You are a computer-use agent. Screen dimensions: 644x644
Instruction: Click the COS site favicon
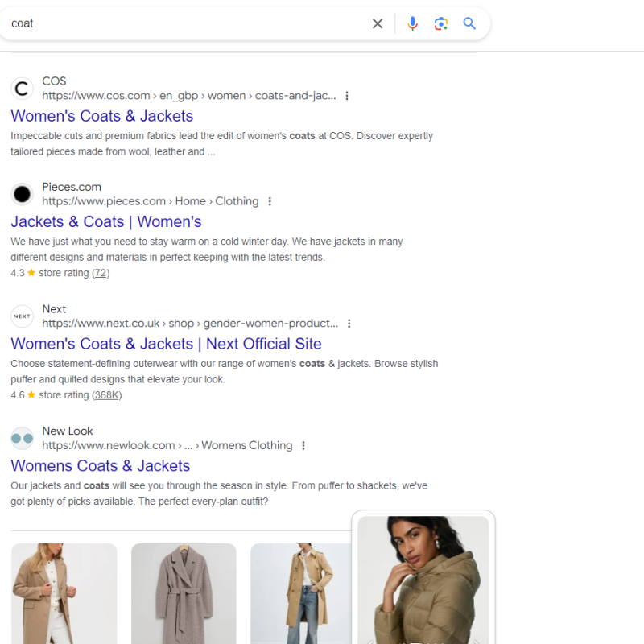coord(22,89)
